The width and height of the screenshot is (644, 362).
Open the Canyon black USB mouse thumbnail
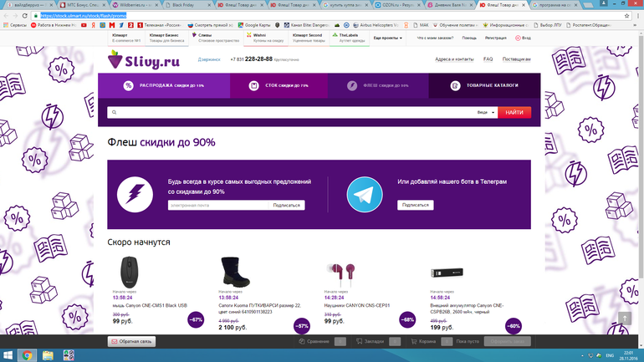(x=130, y=272)
